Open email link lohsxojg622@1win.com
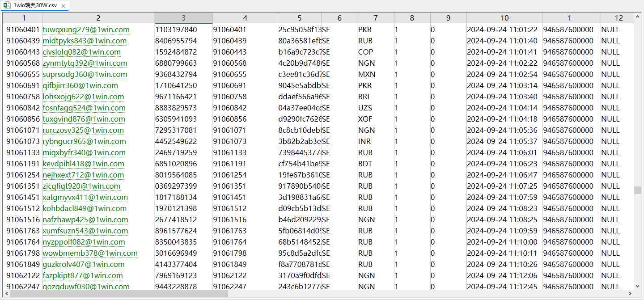Viewport: 644px width, 300px height. pos(83,97)
